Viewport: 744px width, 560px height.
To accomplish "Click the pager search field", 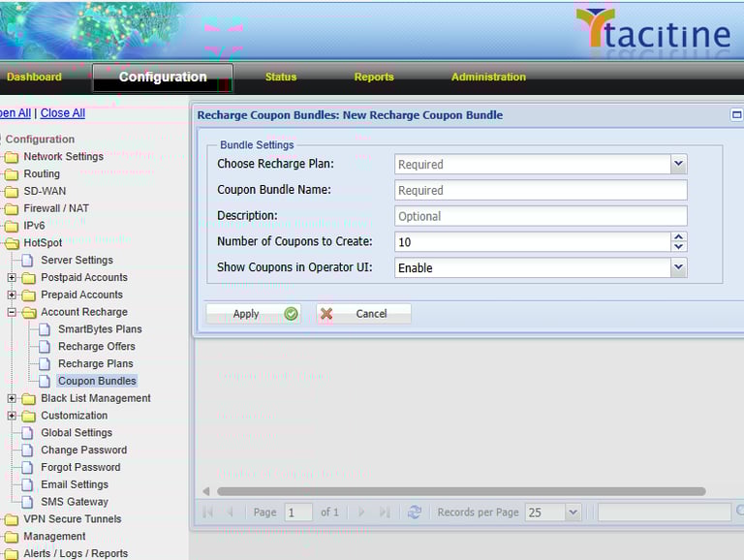I will pos(665,513).
